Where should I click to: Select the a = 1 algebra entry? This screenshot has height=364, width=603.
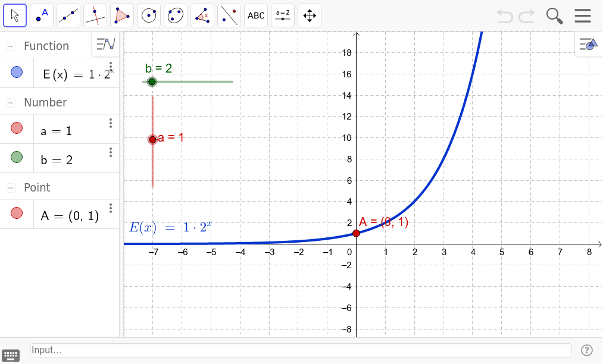[x=77, y=129]
